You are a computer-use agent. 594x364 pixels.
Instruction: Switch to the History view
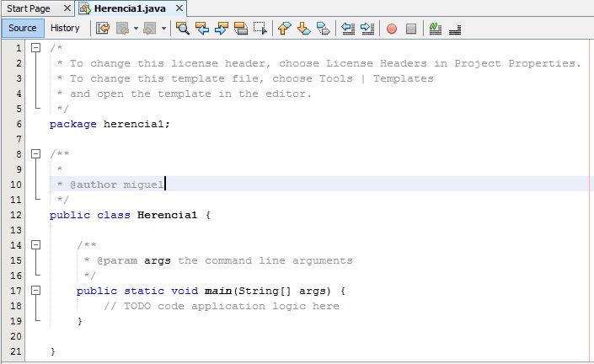coord(65,28)
